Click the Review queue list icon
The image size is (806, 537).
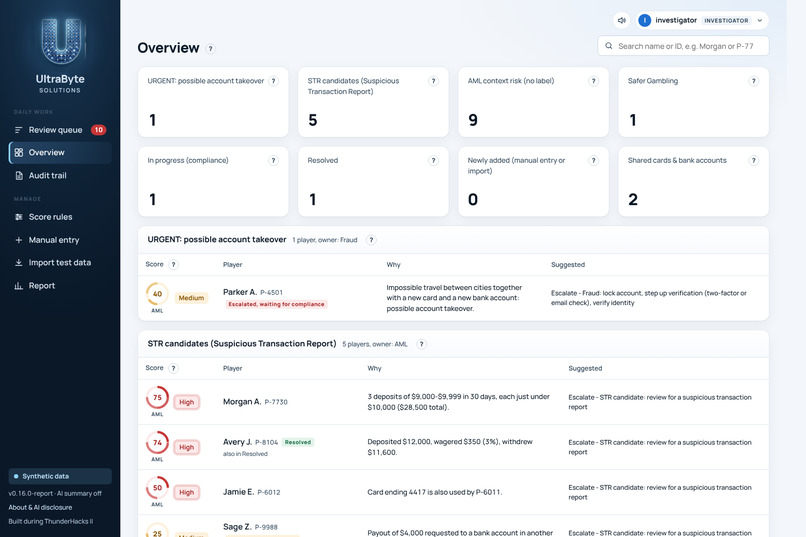19,130
